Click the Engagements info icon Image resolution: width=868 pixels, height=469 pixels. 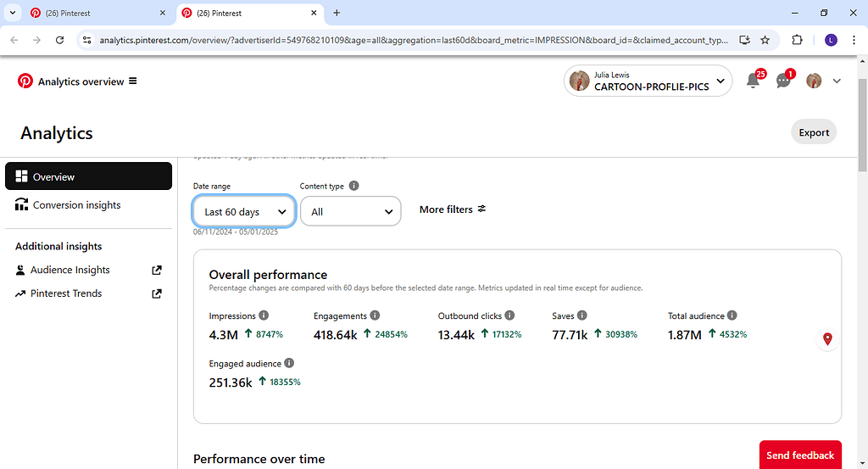click(375, 315)
